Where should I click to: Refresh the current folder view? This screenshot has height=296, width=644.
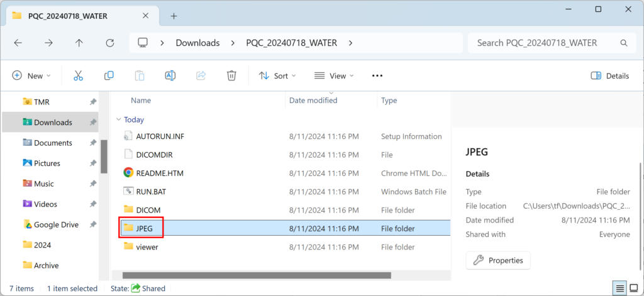point(110,43)
